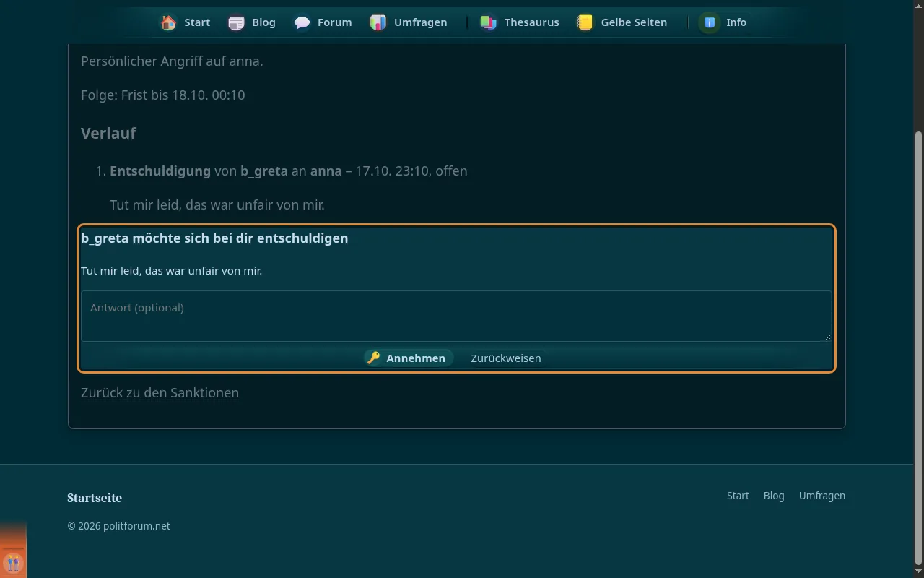Click the heading "b_greta möchte sich bei dir entschuldigen"
The width and height of the screenshot is (924, 578).
click(214, 238)
